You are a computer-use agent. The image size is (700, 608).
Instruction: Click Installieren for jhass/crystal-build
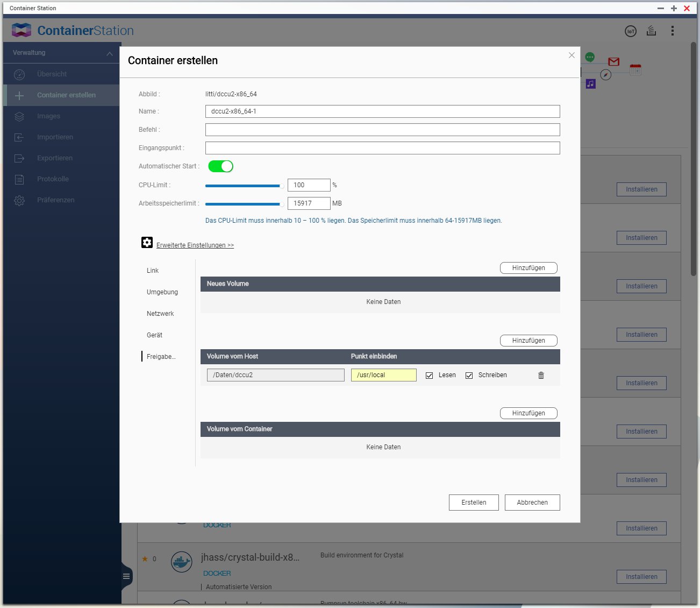coord(641,577)
